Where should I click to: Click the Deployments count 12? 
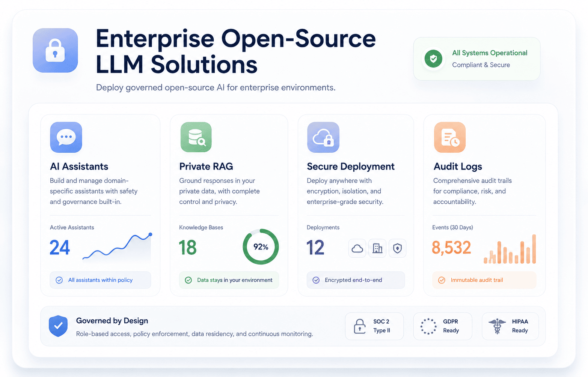coord(315,248)
